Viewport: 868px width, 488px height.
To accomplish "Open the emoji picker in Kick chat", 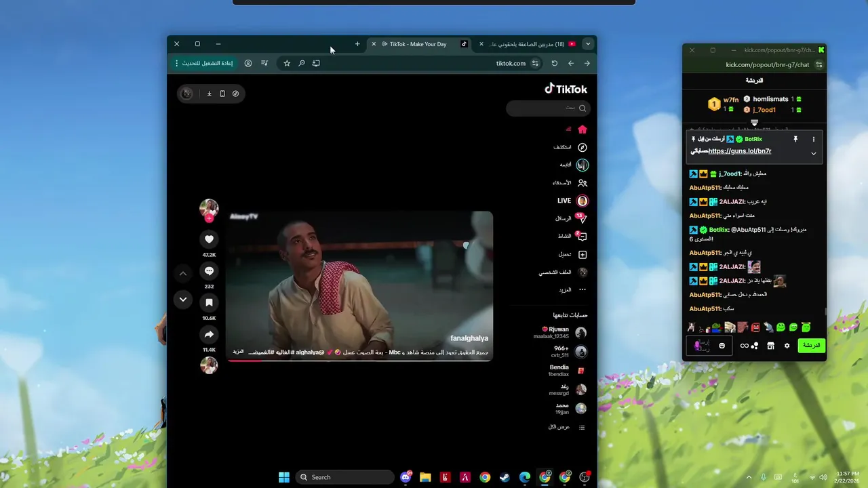I will (x=722, y=346).
